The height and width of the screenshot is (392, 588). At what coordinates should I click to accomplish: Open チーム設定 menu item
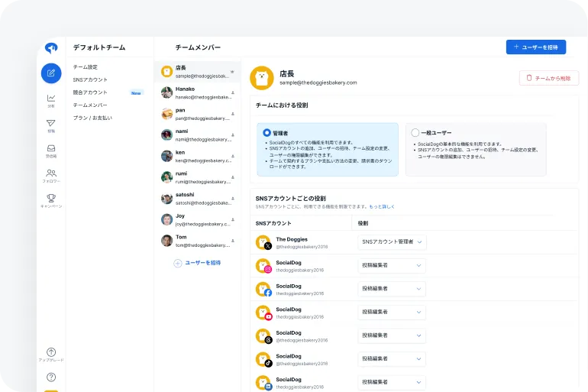pos(85,66)
